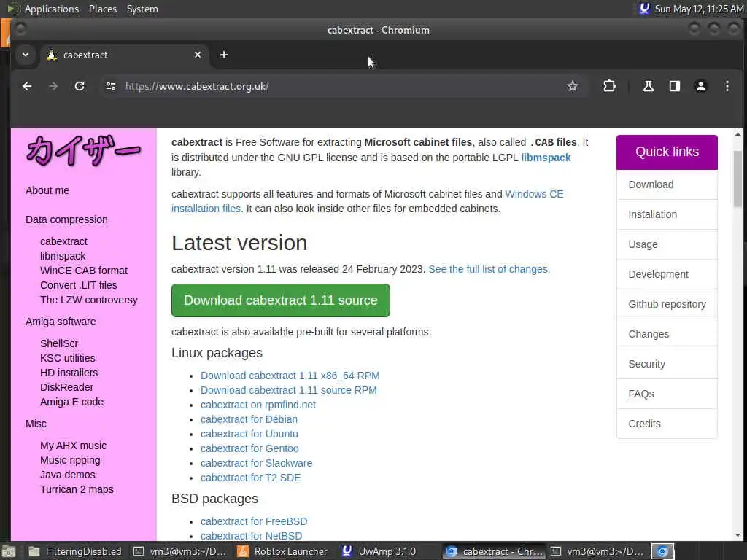747x560 pixels.
Task: Open KSC utilities sidebar link
Action: 68,358
